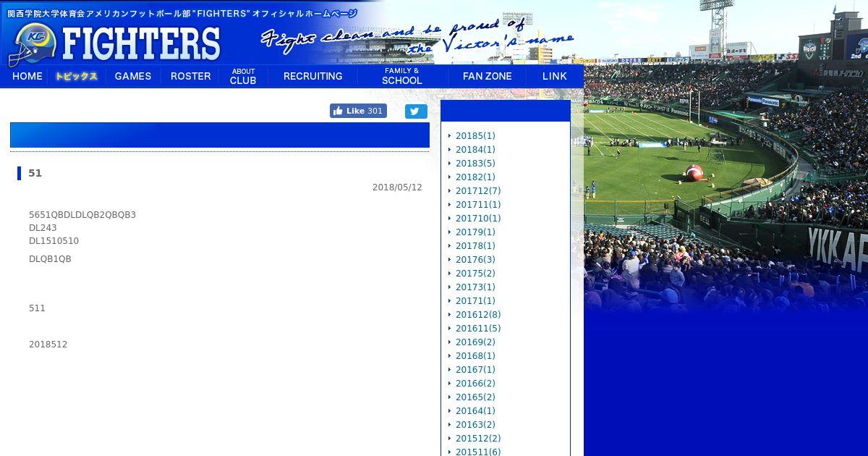Open the ROSTER menu item
This screenshot has height=456, width=868.
pos(191,76)
